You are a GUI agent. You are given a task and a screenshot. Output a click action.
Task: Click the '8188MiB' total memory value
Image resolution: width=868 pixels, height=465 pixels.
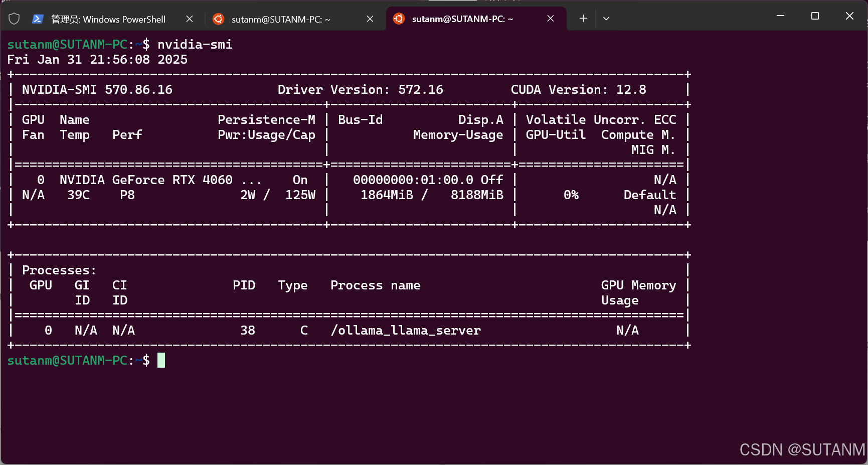[477, 195]
